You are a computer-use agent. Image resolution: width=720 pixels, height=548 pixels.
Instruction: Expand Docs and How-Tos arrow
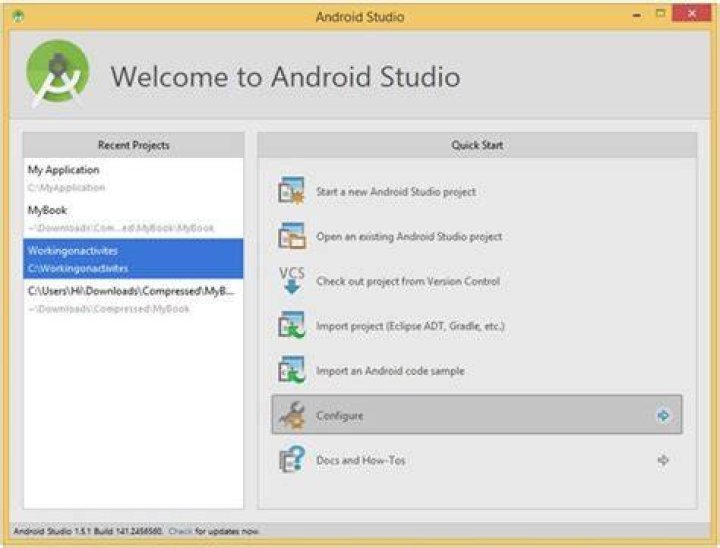coord(663,460)
